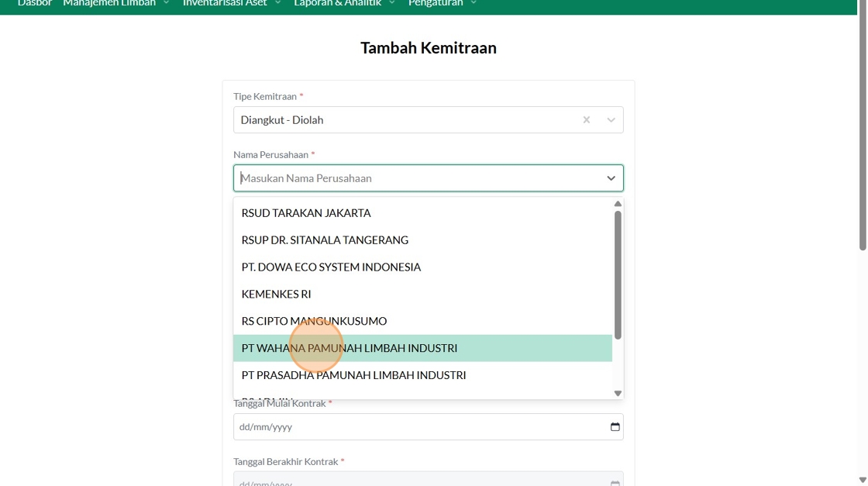Choose PT. DOWA ECO SYSTEM INDONESIA
This screenshot has width=868, height=486.
(x=422, y=267)
